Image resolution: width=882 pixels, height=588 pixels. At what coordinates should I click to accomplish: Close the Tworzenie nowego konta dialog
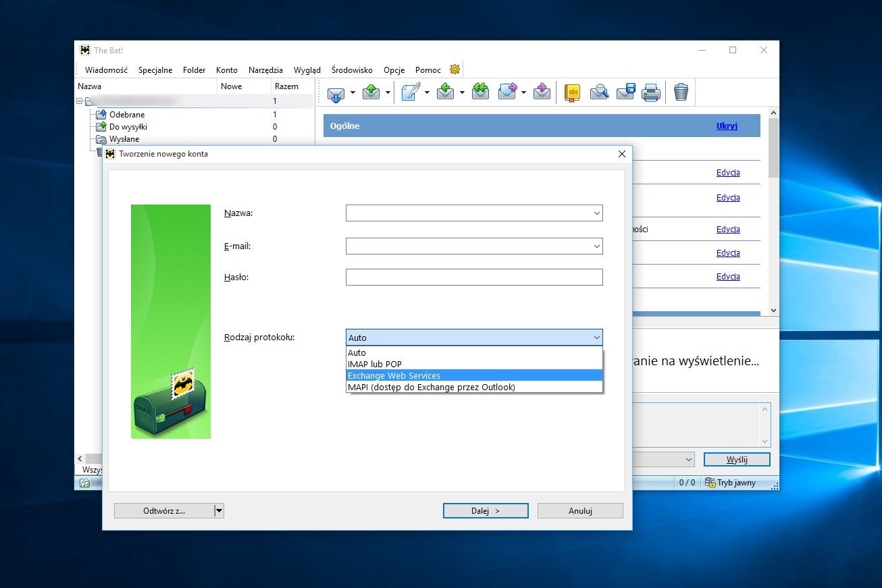[x=622, y=154]
